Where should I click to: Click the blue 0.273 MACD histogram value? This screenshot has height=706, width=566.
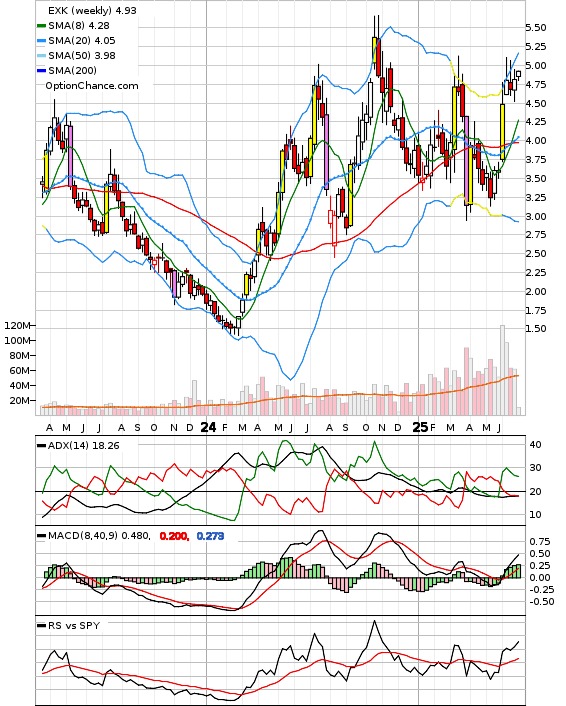coord(210,536)
